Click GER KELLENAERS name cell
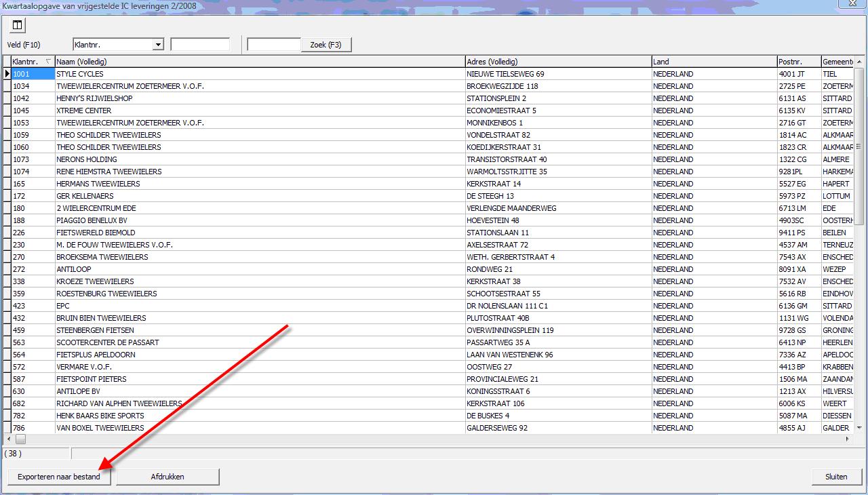 tap(260, 196)
